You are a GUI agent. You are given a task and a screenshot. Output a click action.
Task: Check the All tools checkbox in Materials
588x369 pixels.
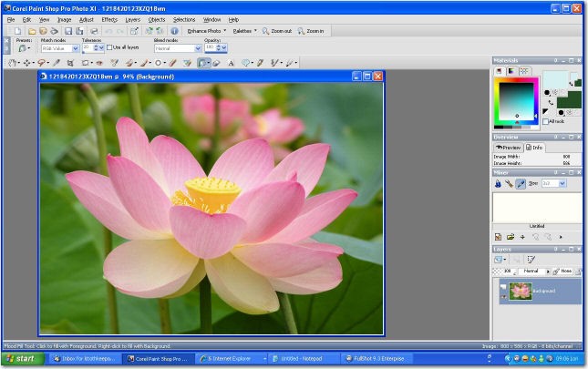coord(546,121)
